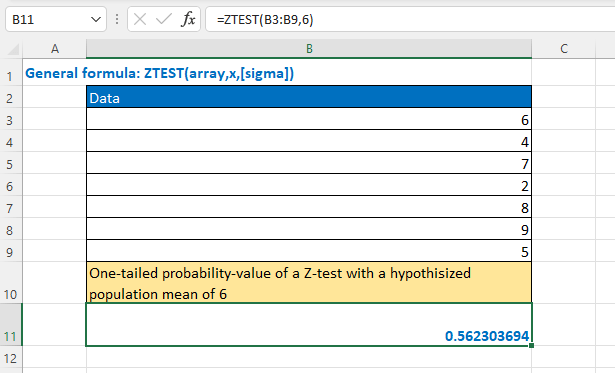Confirm formula with the checkmark icon

(x=164, y=19)
